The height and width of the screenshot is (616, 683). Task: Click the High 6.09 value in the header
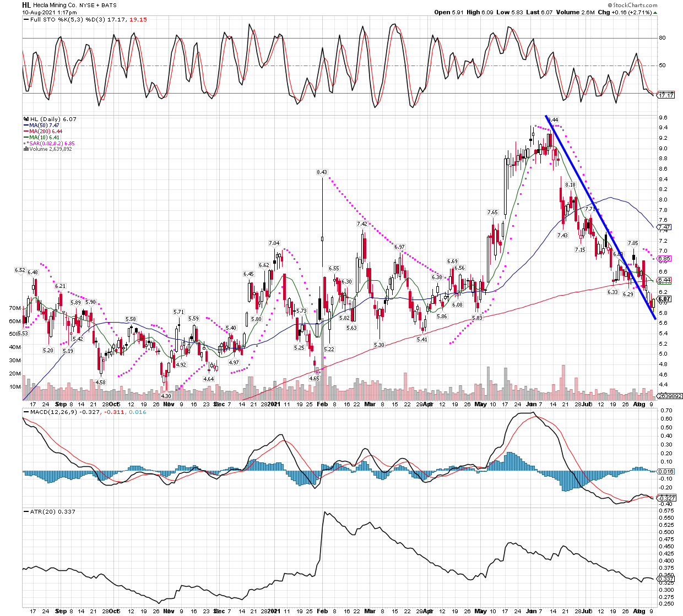point(481,12)
